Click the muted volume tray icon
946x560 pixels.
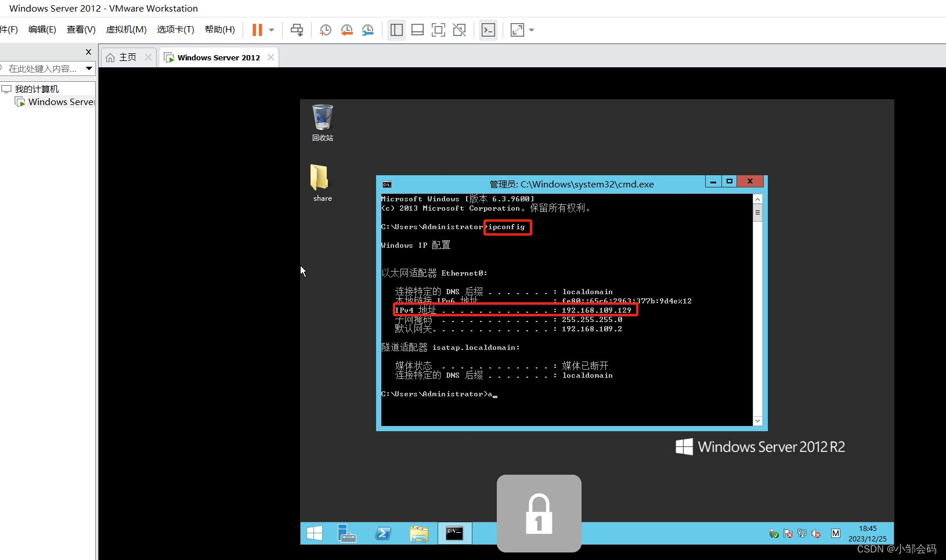pyautogui.click(x=816, y=533)
